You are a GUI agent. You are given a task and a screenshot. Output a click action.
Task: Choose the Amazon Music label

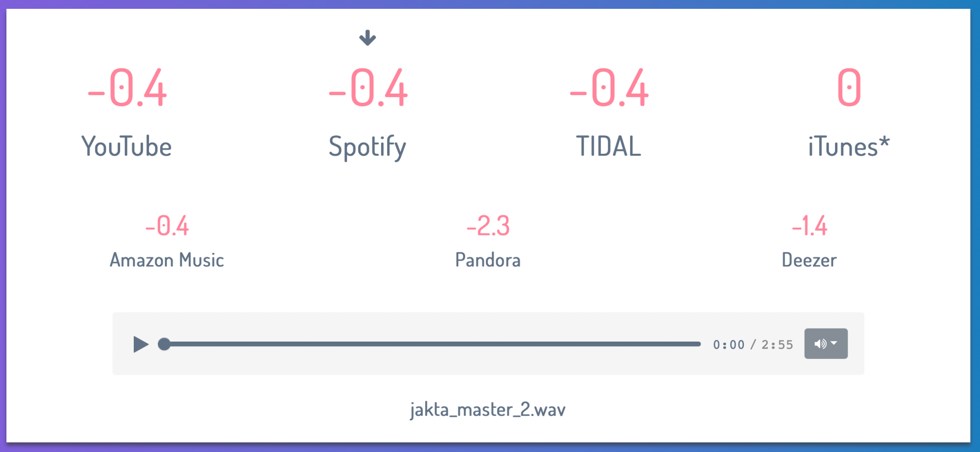[x=167, y=260]
